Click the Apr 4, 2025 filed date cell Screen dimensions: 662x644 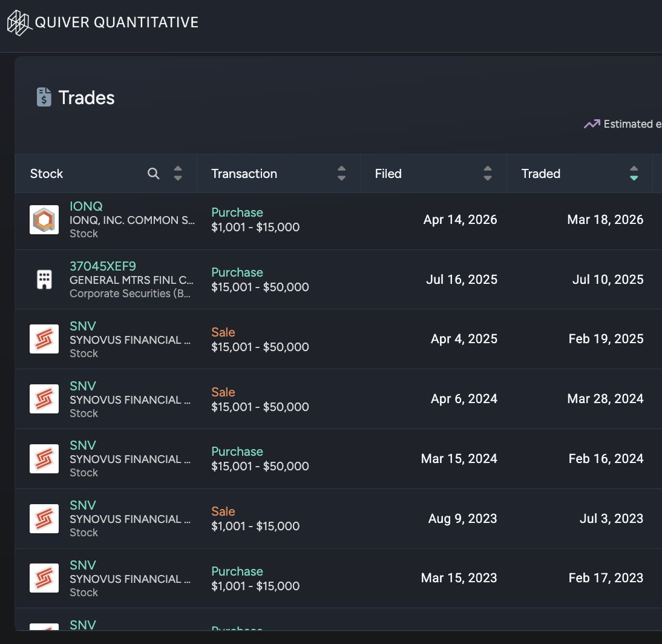pos(464,339)
